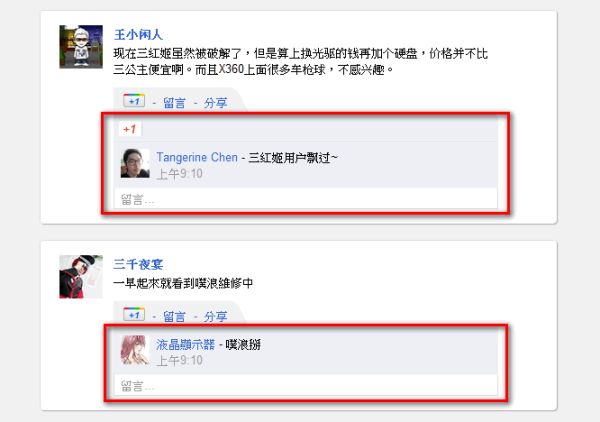Screen dimensions: 600x422
Task: Click 留言 link under 王小闲人's post
Action: pyautogui.click(x=174, y=103)
